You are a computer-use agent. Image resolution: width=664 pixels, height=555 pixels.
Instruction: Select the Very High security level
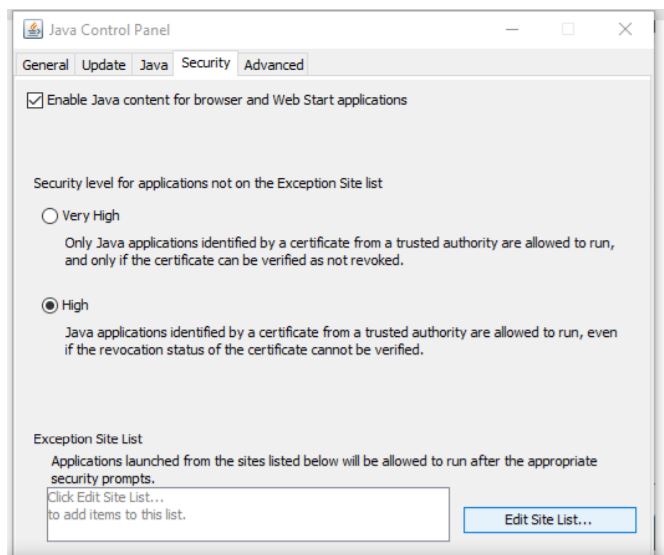(x=50, y=216)
